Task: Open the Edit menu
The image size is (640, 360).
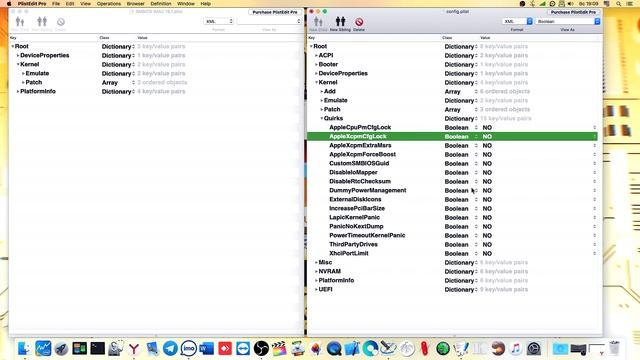Action: 70,4
